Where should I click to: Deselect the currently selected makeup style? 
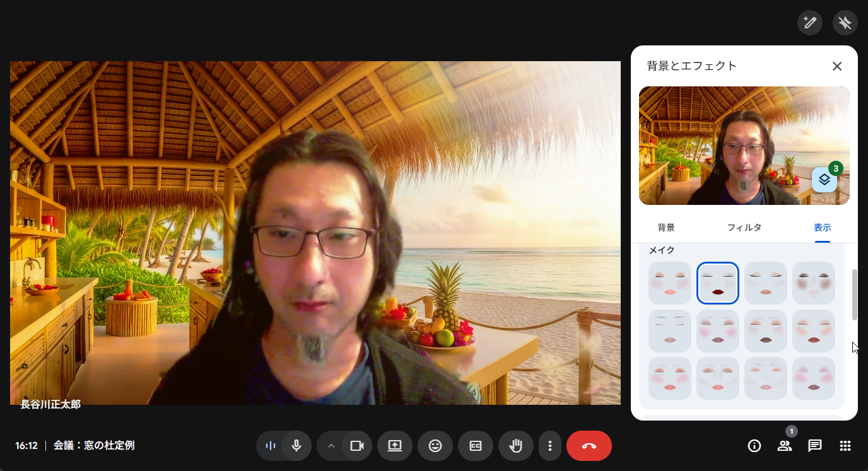coord(717,282)
